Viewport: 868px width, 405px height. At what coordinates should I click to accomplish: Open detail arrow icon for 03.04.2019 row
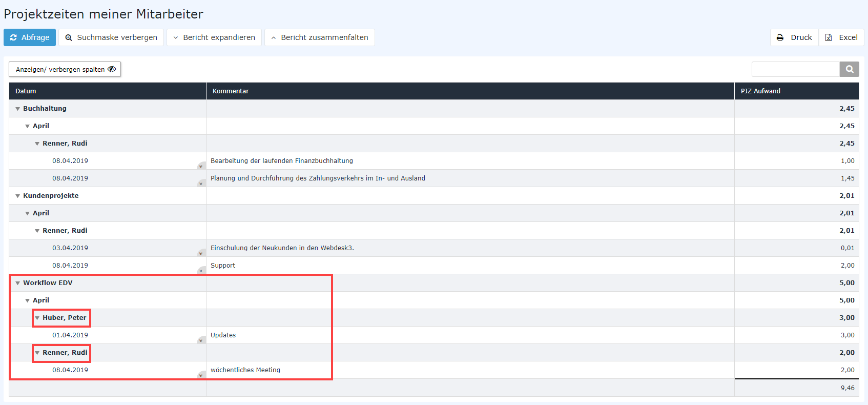pyautogui.click(x=201, y=253)
